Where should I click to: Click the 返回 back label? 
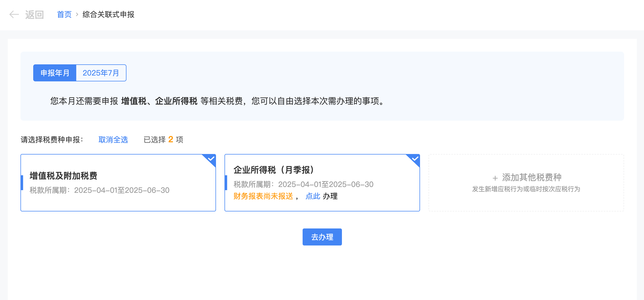click(x=35, y=15)
